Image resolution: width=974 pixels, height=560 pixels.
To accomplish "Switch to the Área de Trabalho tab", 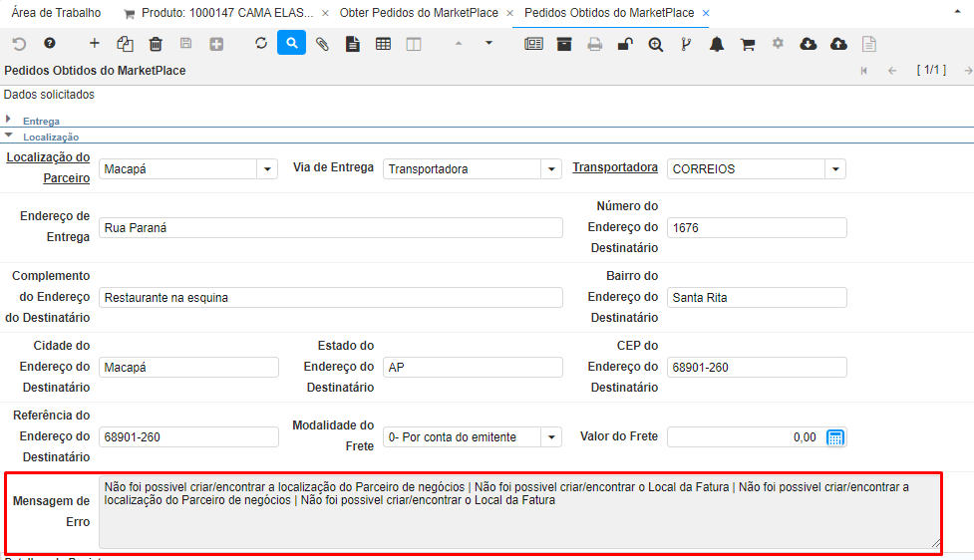I will [56, 13].
